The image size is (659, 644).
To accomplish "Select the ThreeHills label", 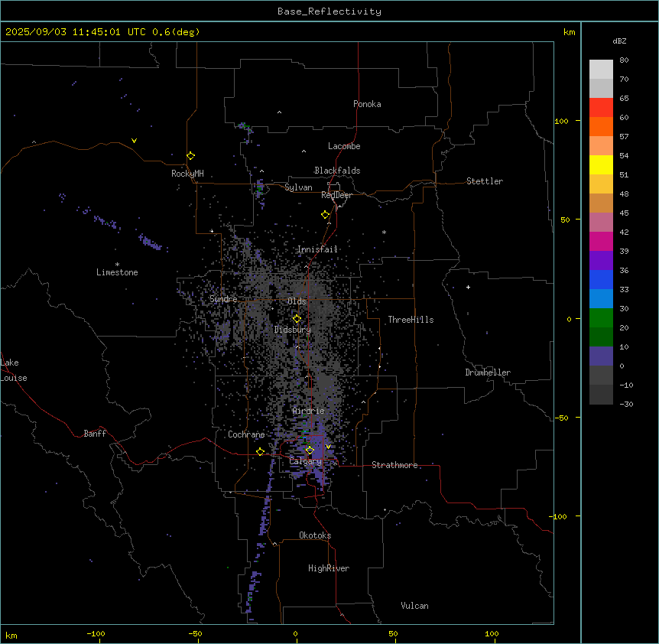I will point(411,320).
